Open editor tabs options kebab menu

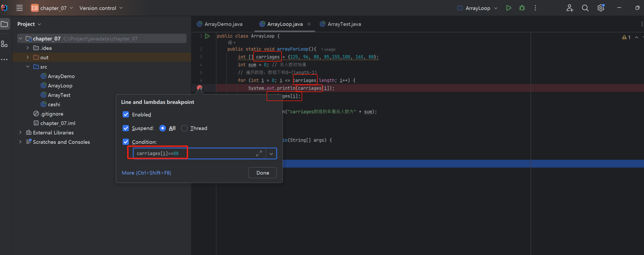point(642,24)
